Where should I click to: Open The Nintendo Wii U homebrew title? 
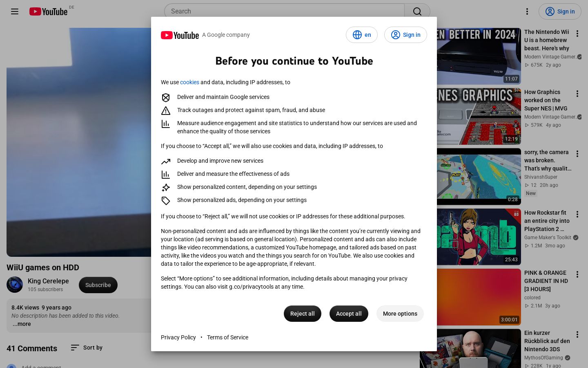point(547,40)
